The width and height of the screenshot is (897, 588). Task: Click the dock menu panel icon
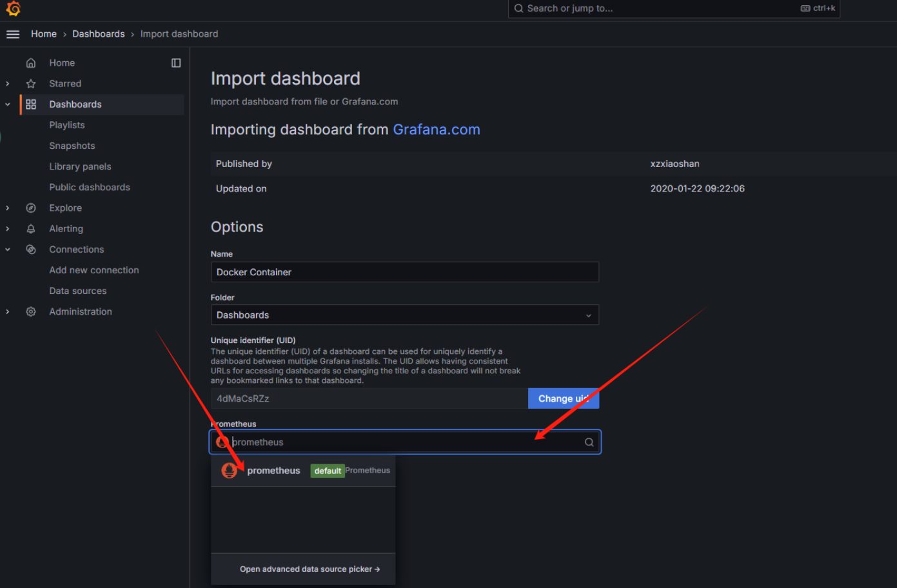(x=176, y=63)
